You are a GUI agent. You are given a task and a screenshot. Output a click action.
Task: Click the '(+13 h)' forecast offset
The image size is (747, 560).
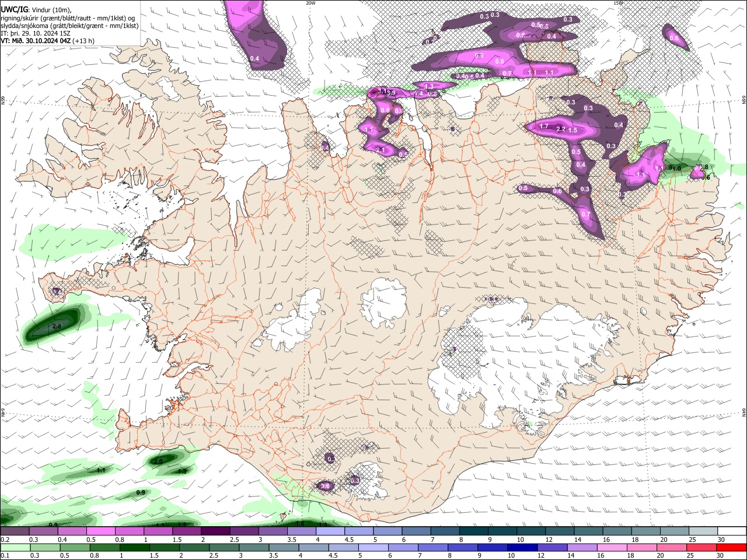coord(84,41)
